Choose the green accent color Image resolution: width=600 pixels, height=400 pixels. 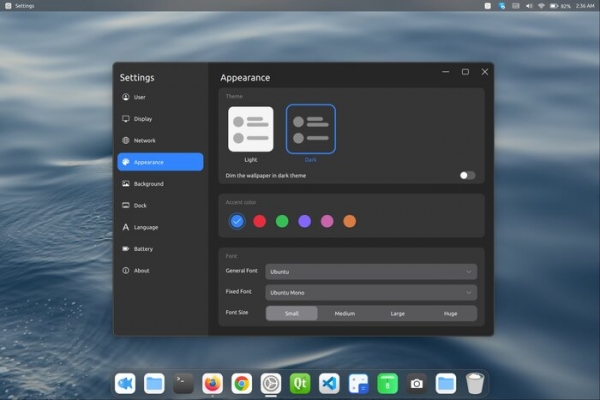[282, 221]
